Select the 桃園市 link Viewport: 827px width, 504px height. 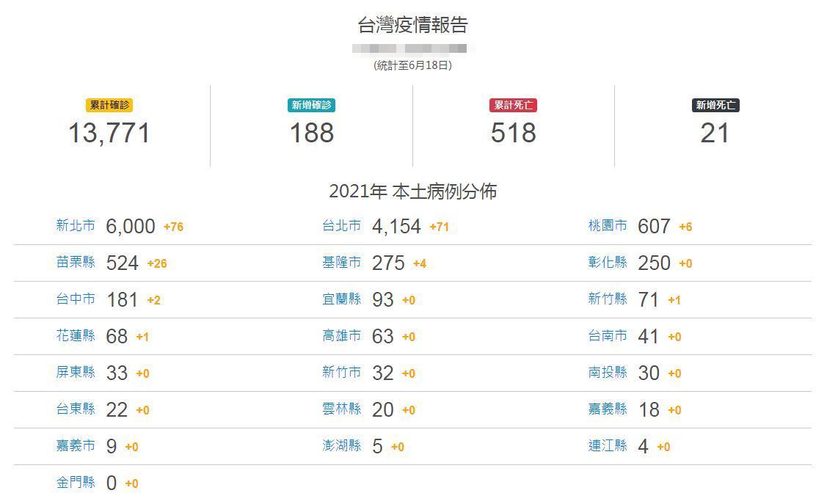(608, 226)
